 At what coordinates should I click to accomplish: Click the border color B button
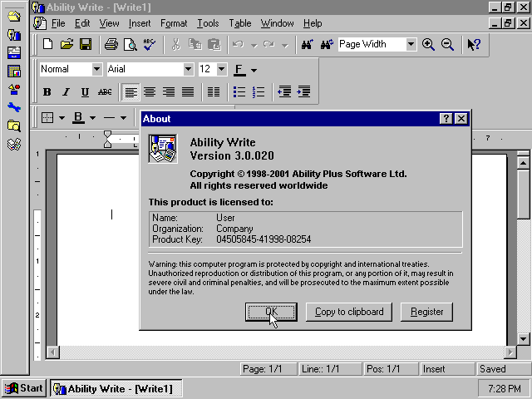(78, 118)
